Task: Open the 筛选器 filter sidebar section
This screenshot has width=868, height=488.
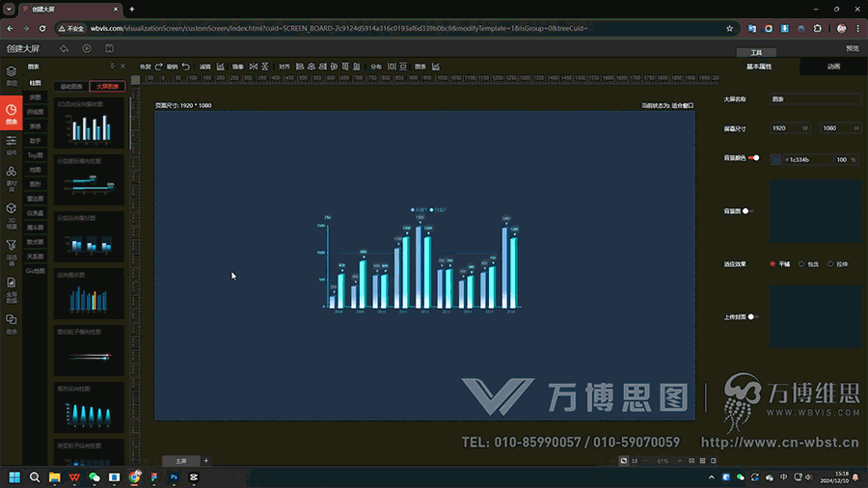Action: coord(11,253)
